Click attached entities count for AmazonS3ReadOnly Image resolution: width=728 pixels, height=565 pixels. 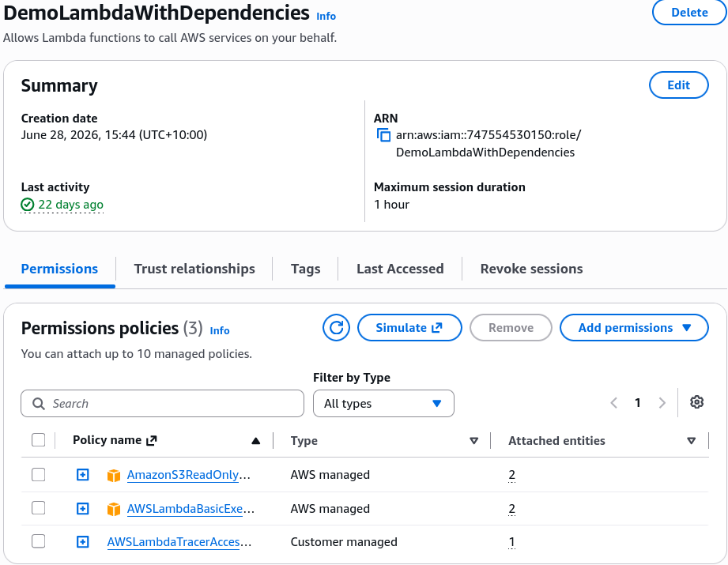point(511,475)
